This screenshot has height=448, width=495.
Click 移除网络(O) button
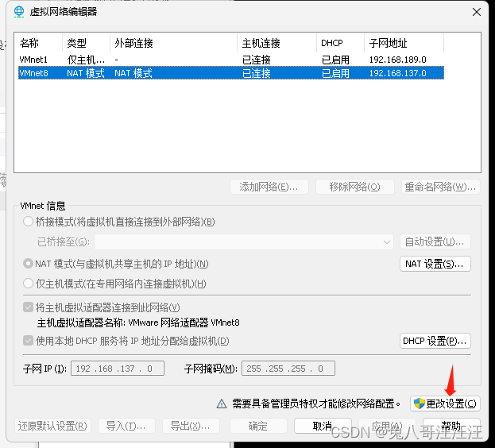point(355,187)
